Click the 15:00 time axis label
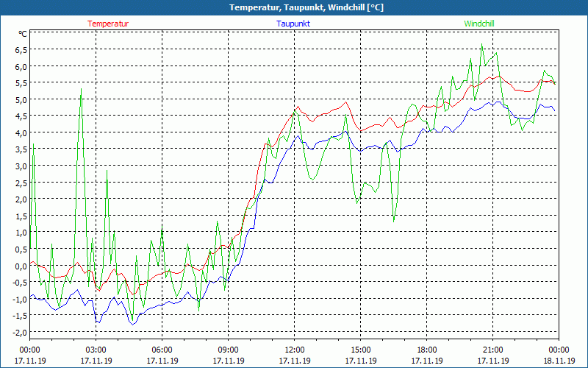Image resolution: width=588 pixels, height=368 pixels. tap(361, 350)
